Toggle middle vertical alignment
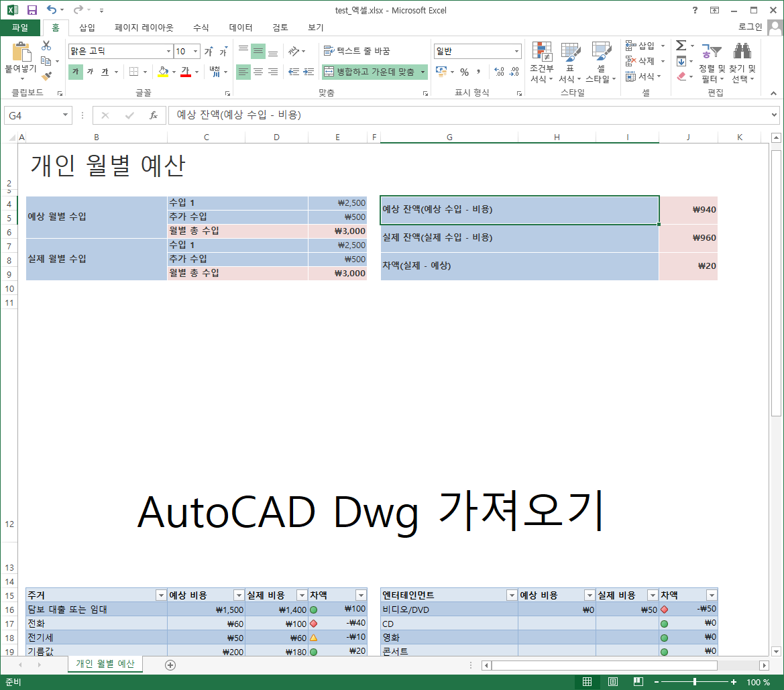 (258, 51)
